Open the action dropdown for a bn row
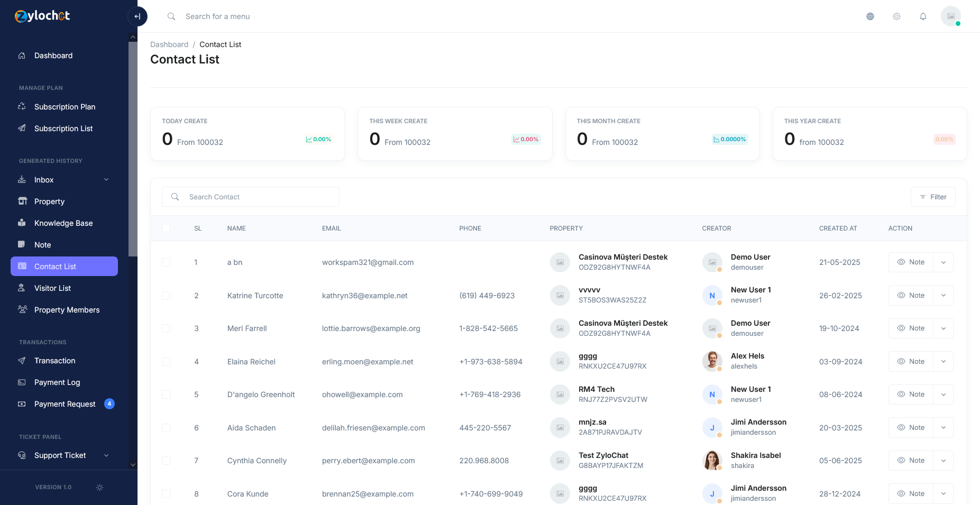The image size is (980, 505). click(x=944, y=262)
